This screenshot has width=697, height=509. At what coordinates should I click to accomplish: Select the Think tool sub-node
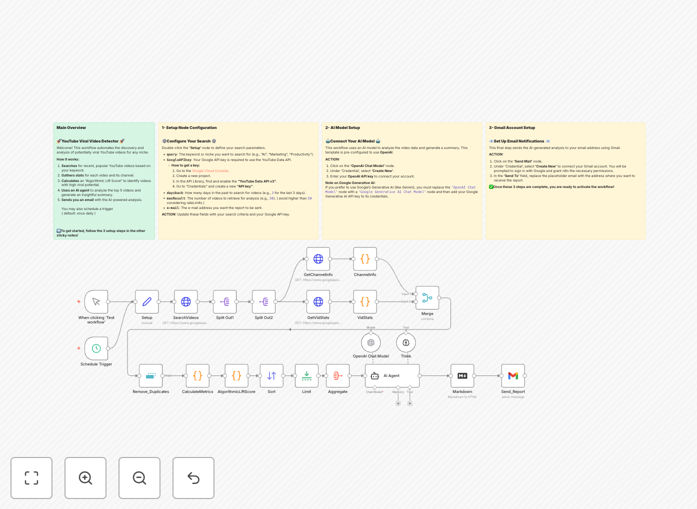point(406,343)
